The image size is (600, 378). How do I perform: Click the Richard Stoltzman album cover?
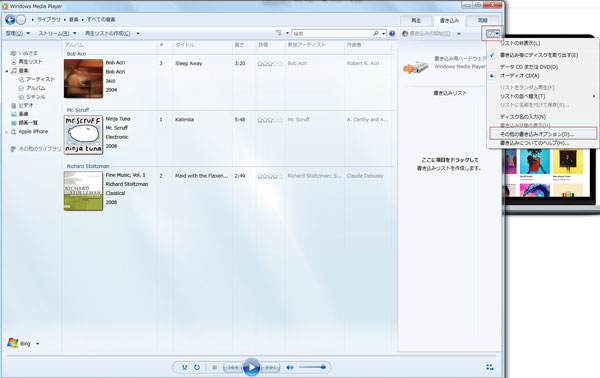click(x=83, y=191)
